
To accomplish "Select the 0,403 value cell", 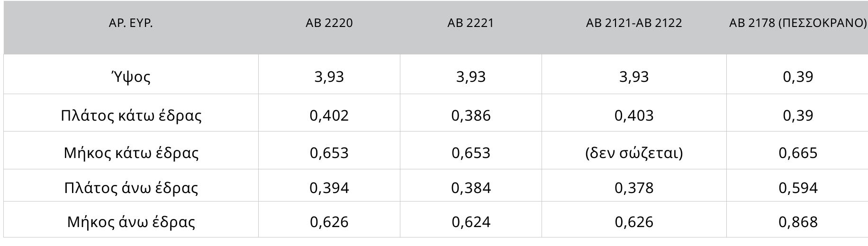I will click(634, 115).
